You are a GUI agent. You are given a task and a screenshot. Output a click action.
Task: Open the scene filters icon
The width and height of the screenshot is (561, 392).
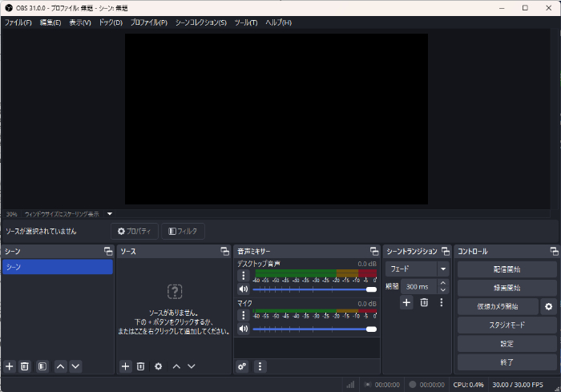42,366
